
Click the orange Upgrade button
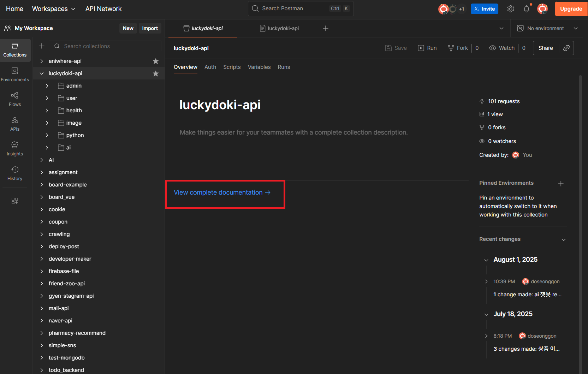[x=571, y=9]
